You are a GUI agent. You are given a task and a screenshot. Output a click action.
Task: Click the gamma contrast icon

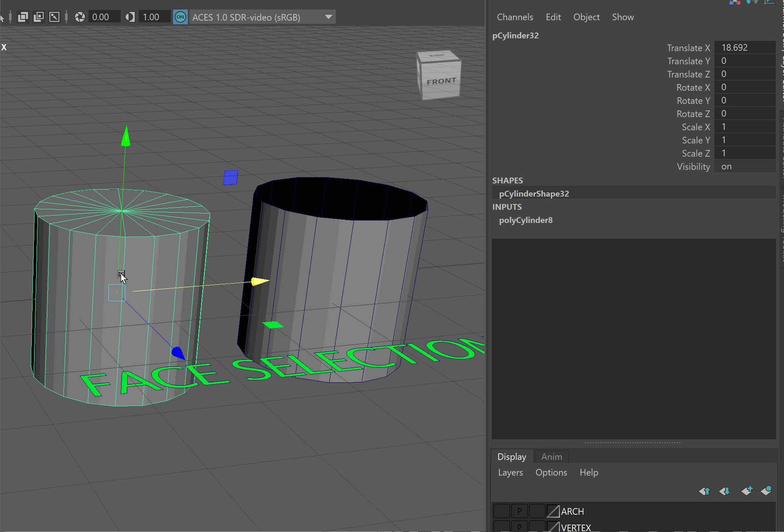(130, 17)
